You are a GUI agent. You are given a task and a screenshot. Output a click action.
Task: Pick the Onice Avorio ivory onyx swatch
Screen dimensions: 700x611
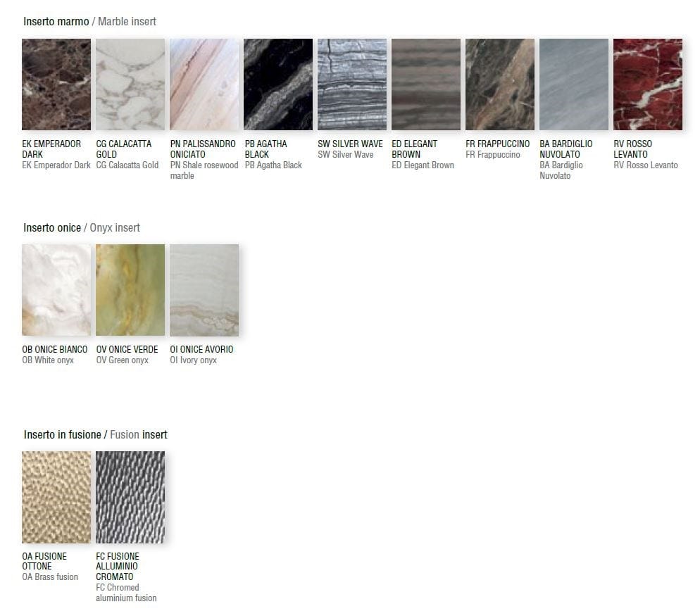(204, 290)
